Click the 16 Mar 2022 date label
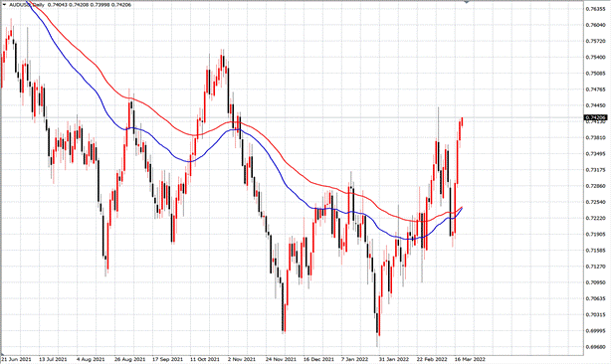Screen dimensions: 611x364 pyautogui.click(x=470, y=359)
